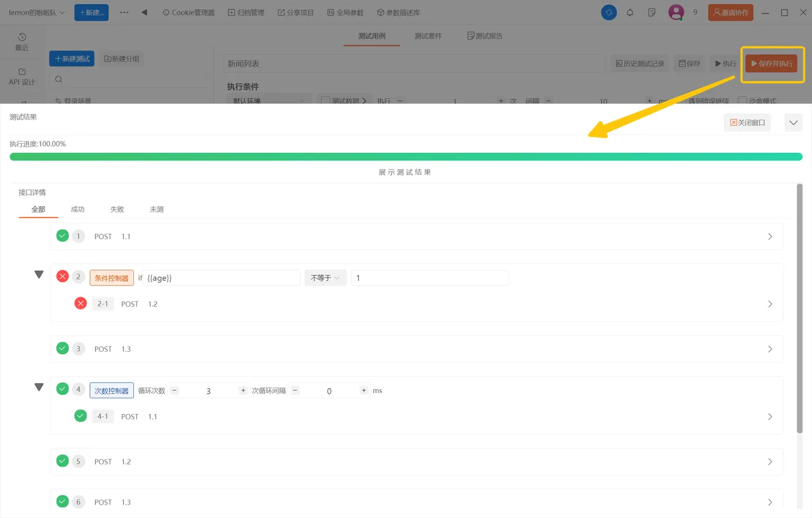Click the {{age}} condition input field
Screen dimensions: 812x518
(221, 278)
